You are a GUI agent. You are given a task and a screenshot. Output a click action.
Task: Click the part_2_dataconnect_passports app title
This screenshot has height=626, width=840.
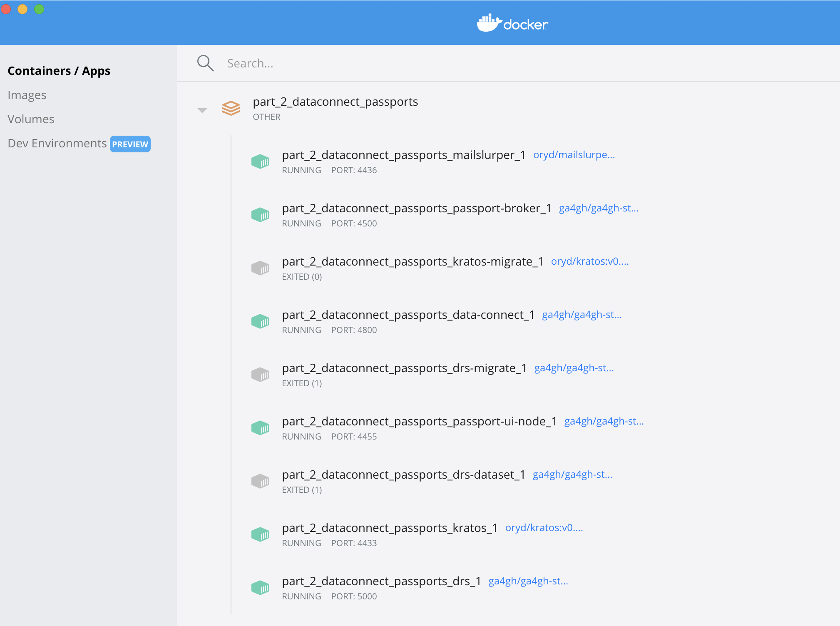(336, 102)
